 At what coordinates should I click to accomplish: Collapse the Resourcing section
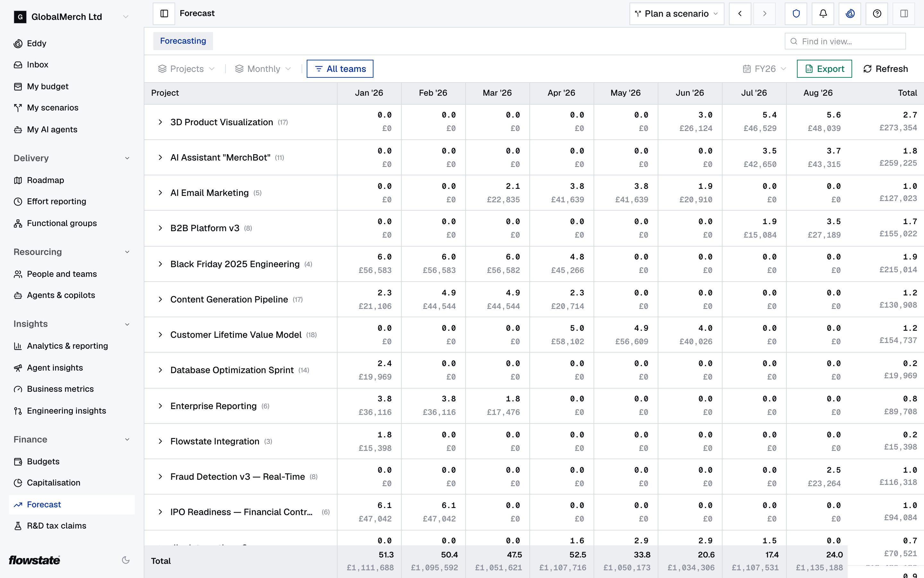pyautogui.click(x=127, y=252)
